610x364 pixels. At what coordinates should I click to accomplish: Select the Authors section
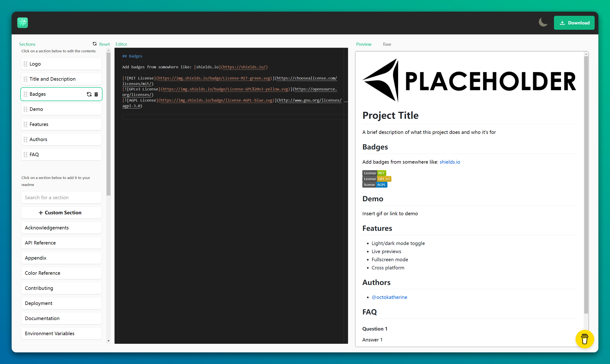coord(61,139)
